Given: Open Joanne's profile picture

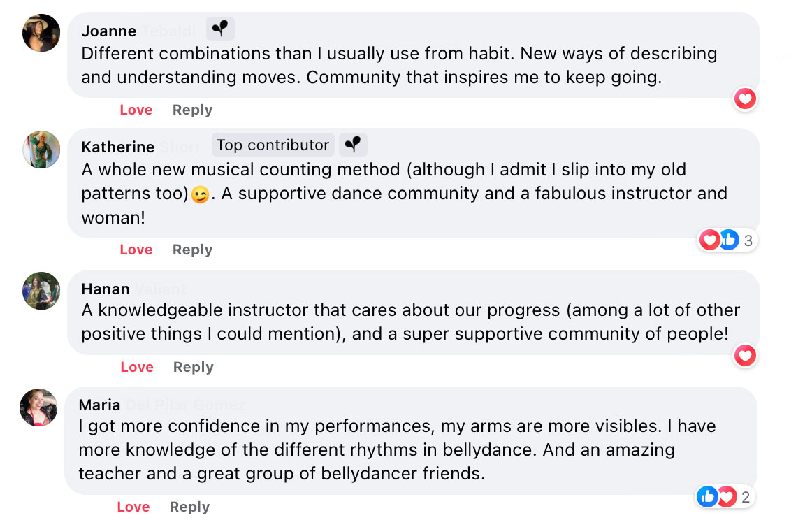Looking at the screenshot, I should 41,33.
